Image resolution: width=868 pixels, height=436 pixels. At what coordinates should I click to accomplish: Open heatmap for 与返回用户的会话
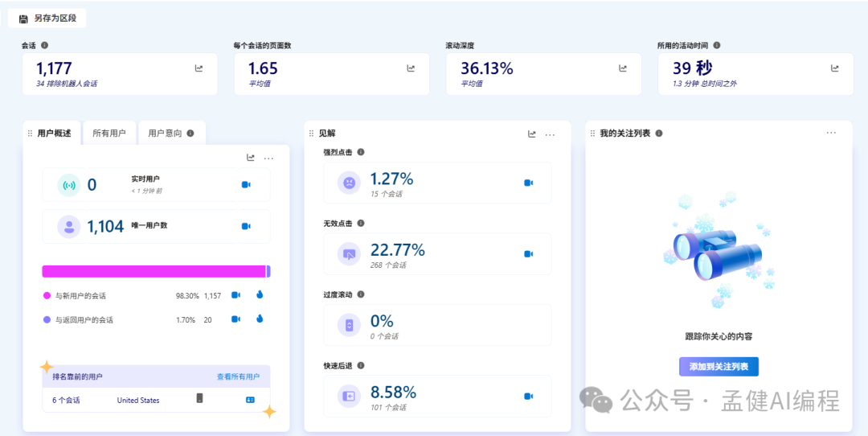pos(260,319)
